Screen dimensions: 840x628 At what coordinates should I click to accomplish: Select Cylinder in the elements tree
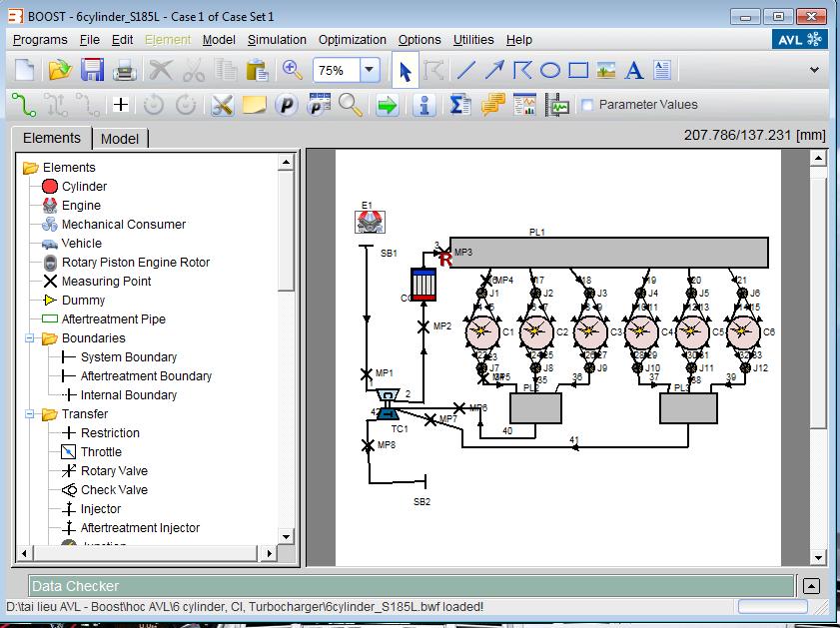tap(84, 187)
